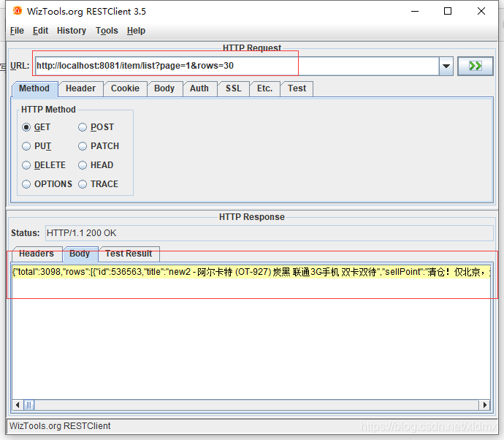This screenshot has width=504, height=440.
Task: Switch to the request Header tab
Action: click(80, 88)
